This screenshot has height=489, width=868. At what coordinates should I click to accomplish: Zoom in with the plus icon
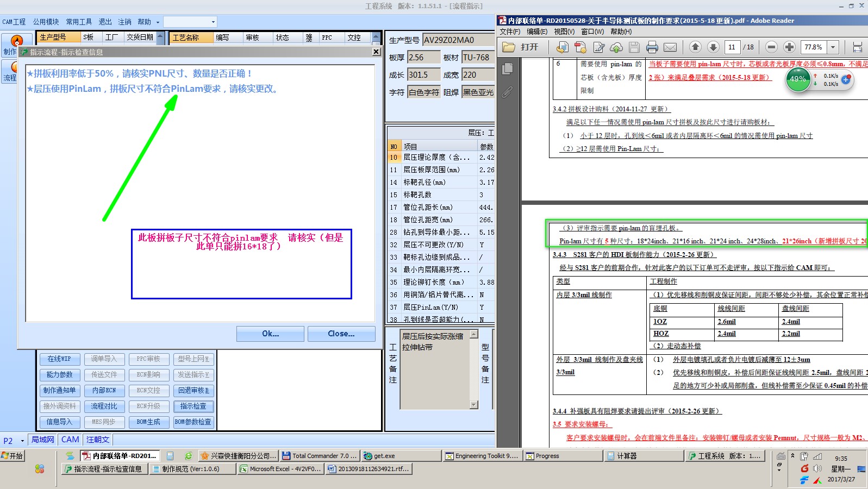[x=789, y=47]
